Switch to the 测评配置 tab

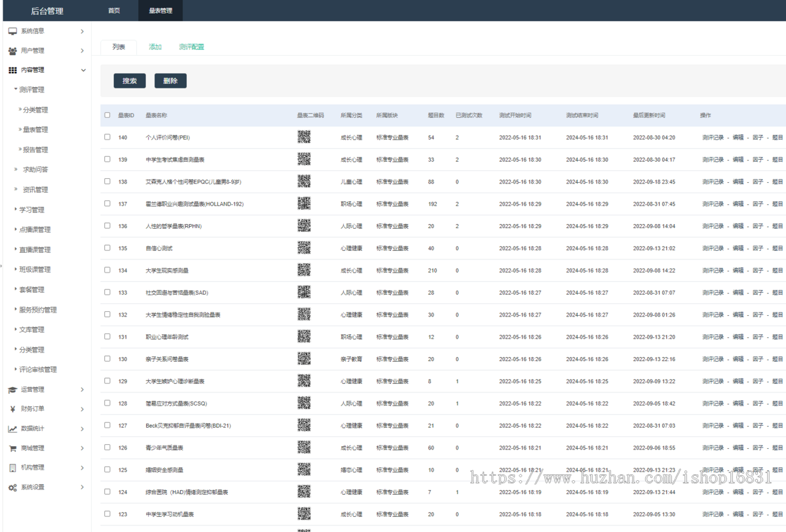[191, 47]
